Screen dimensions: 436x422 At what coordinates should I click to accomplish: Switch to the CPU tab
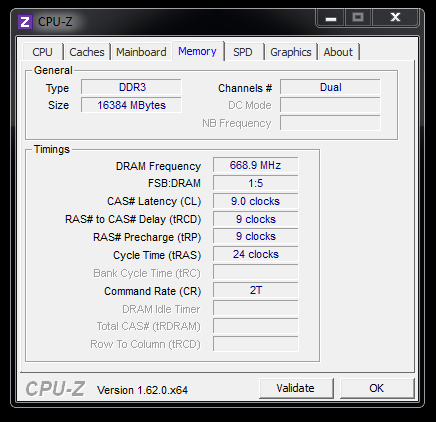[43, 52]
